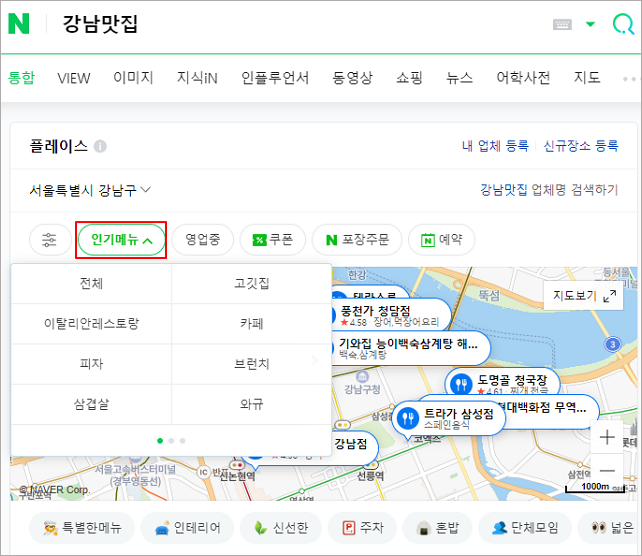This screenshot has width=642, height=556.
Task: Toggle the 혼밥 keyword chip
Action: click(x=437, y=528)
